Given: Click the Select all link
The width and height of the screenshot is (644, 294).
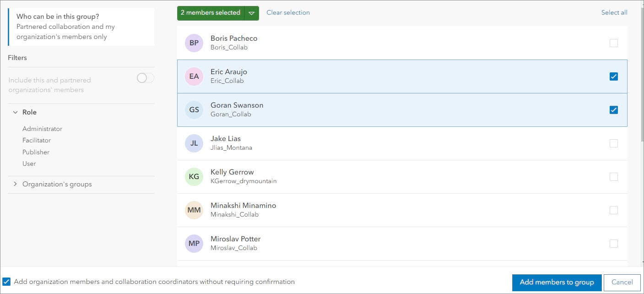Looking at the screenshot, I should click(614, 12).
